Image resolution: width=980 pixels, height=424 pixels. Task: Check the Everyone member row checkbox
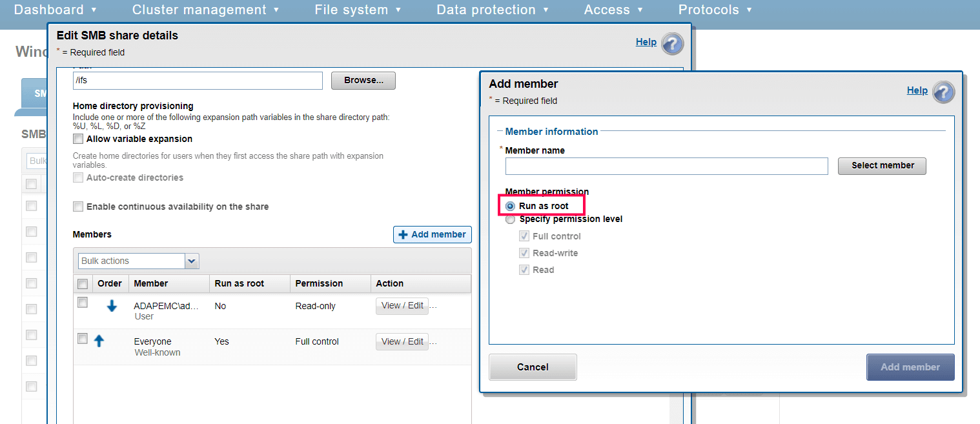83,338
